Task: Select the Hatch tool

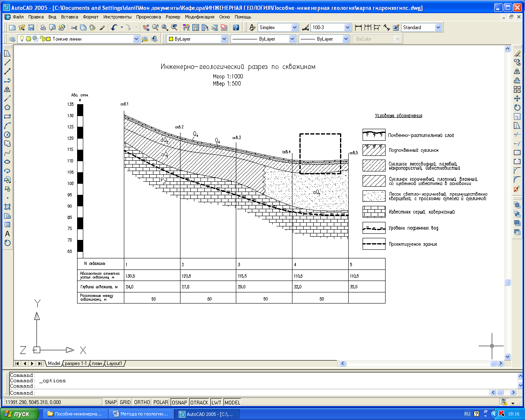Action: (7, 207)
